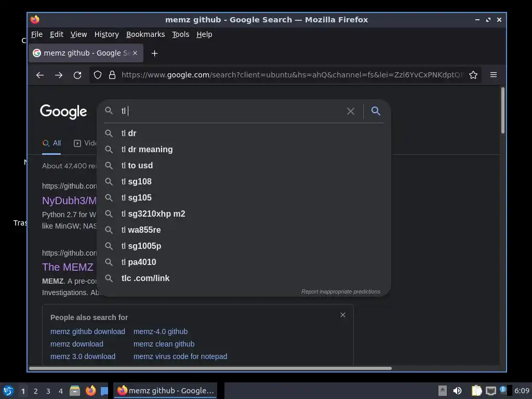Viewport: 532px width, 399px height.
Task: Bookmark this page with the star icon
Action: pos(473,75)
